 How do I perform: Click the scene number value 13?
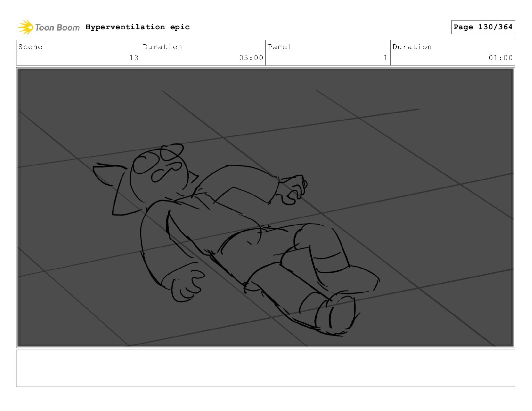(134, 58)
